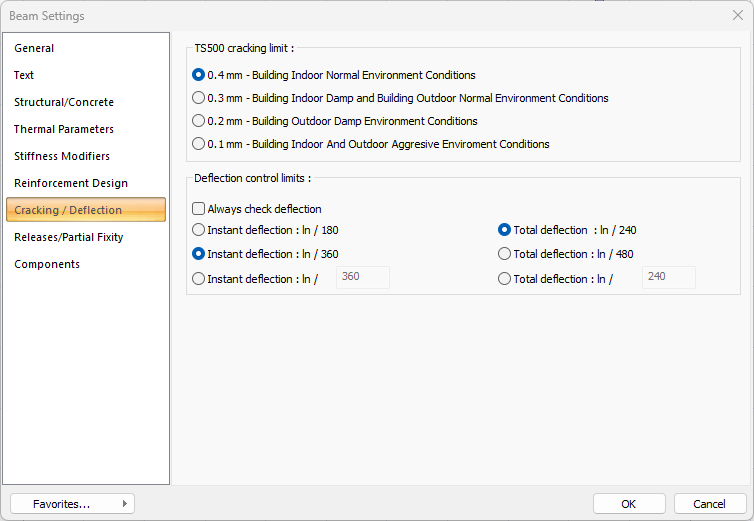Switch to the Text settings page
Image resolution: width=754 pixels, height=521 pixels.
(24, 75)
